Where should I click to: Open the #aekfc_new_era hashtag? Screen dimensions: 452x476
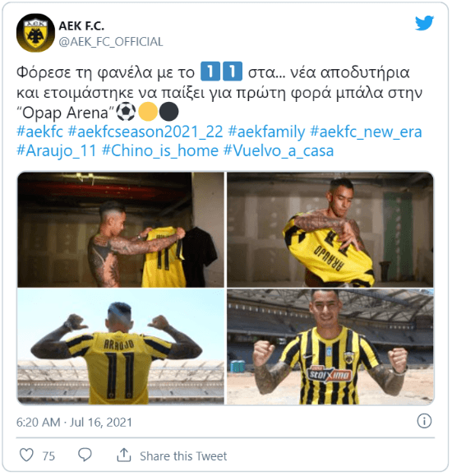point(366,132)
